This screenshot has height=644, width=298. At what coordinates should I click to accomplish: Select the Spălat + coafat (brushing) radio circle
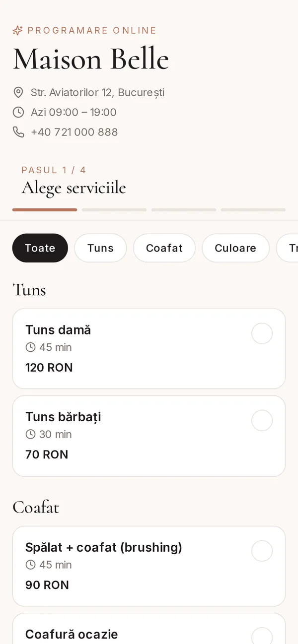pyautogui.click(x=262, y=551)
